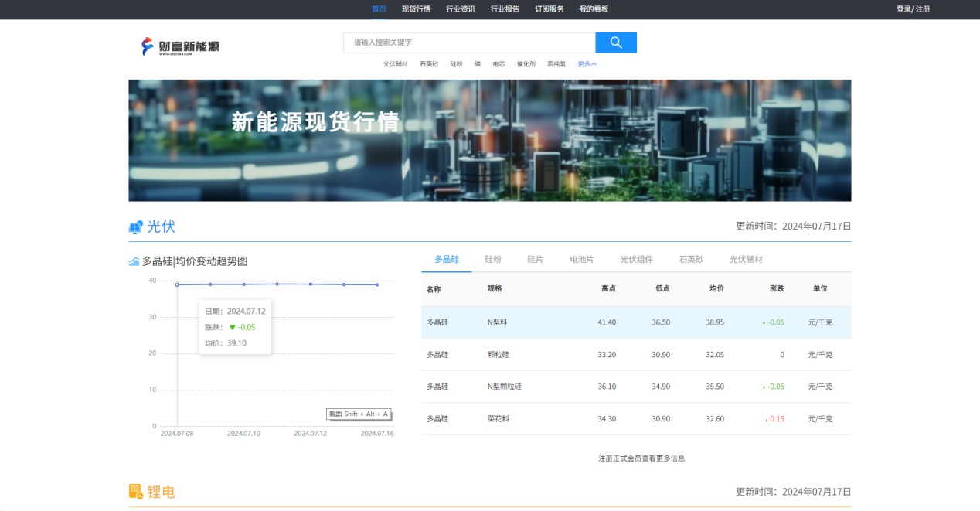Click the red up arrow in 菜花料 row
The width and height of the screenshot is (980, 511).
(x=766, y=420)
